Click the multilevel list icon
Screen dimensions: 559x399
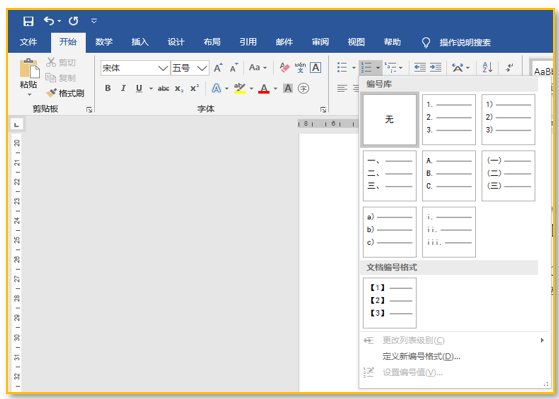[391, 67]
